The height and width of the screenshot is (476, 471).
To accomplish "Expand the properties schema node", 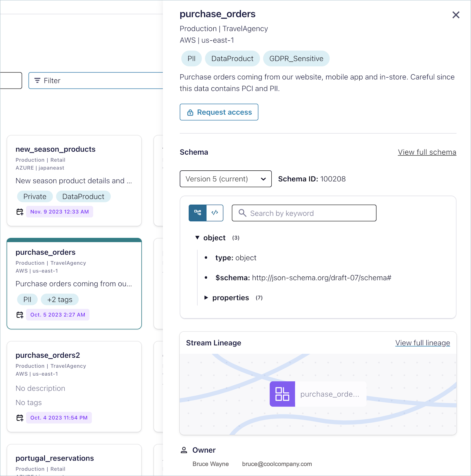I will tap(206, 298).
